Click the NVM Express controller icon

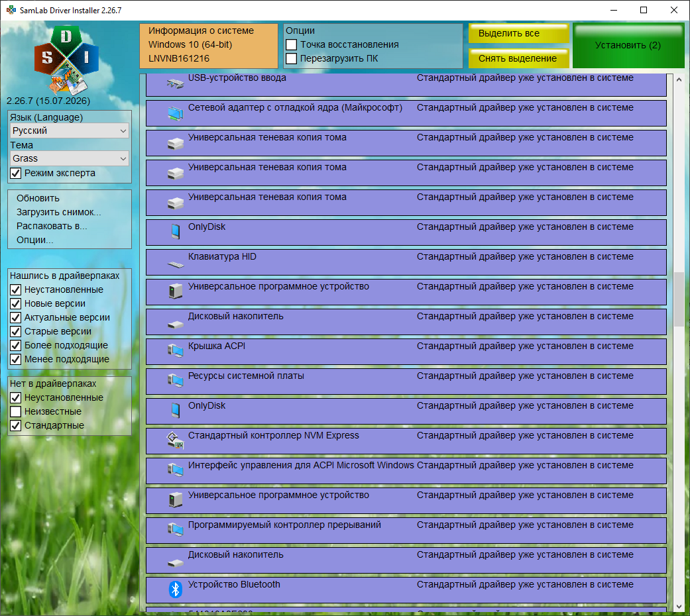tap(175, 440)
